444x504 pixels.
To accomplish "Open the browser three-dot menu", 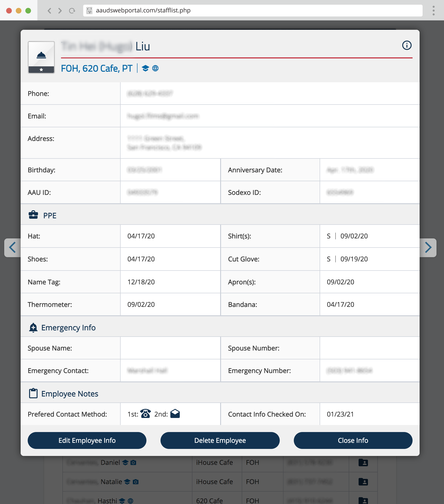I will pyautogui.click(x=433, y=11).
